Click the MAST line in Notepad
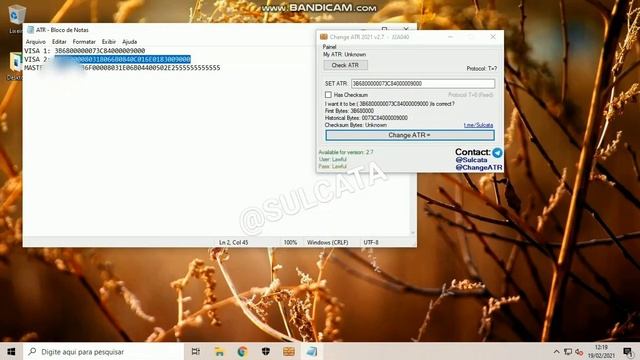Screen dimensions: 640x360 (122, 68)
